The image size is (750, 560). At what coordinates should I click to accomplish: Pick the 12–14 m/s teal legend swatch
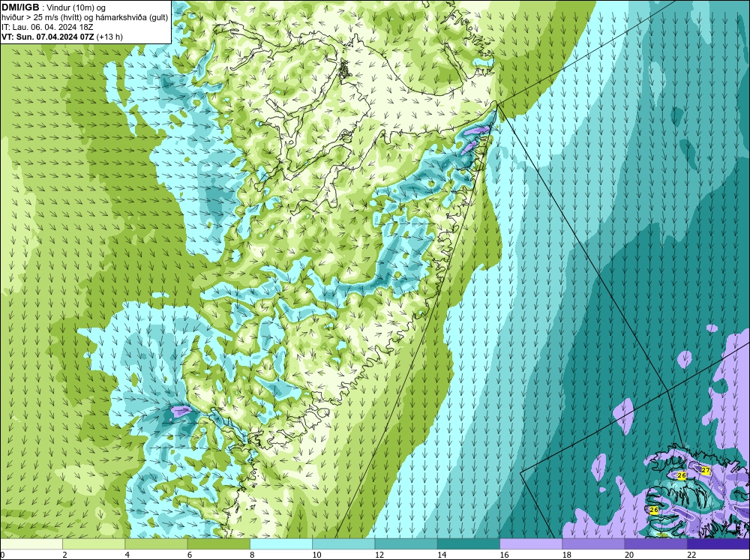pos(406,544)
